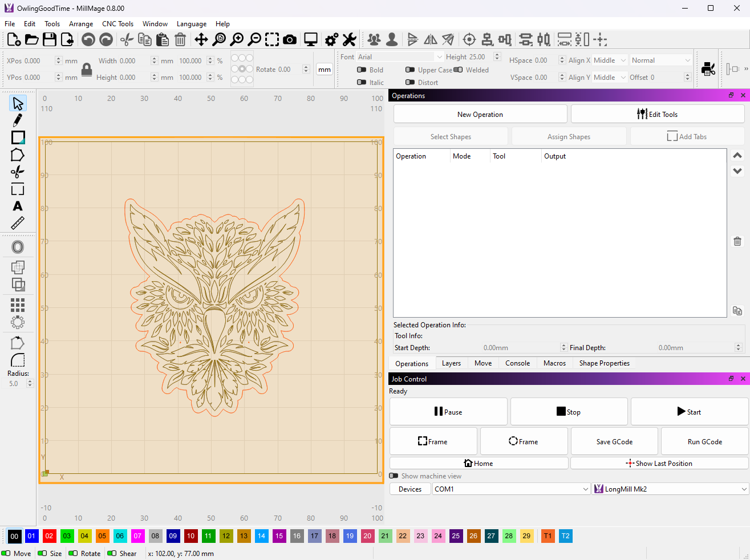
Task: Click the Undo arrow icon
Action: pos(88,39)
